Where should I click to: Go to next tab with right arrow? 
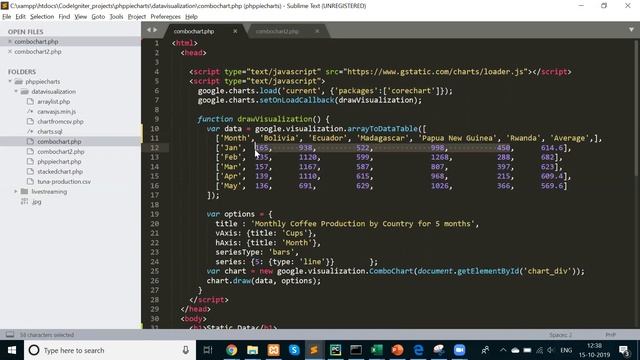click(x=155, y=30)
